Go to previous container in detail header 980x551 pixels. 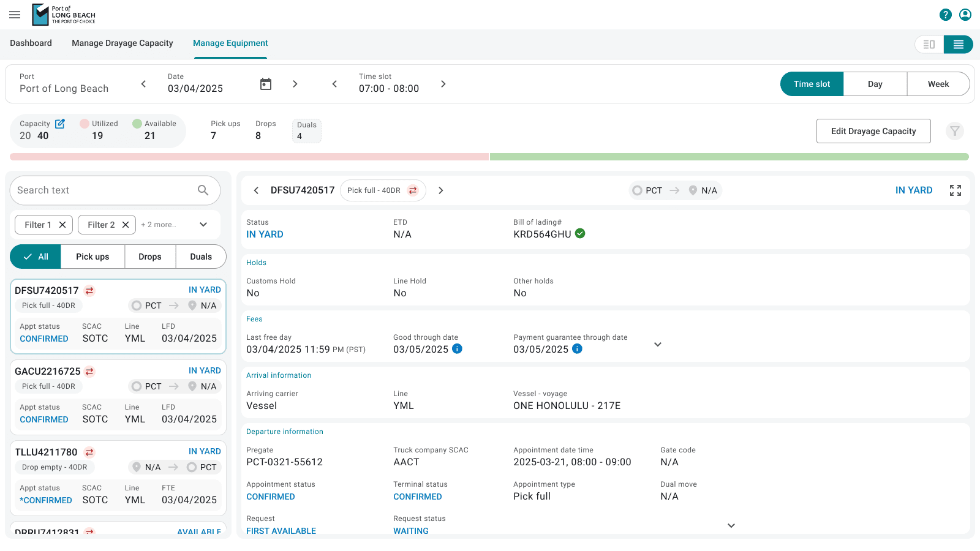[256, 190]
